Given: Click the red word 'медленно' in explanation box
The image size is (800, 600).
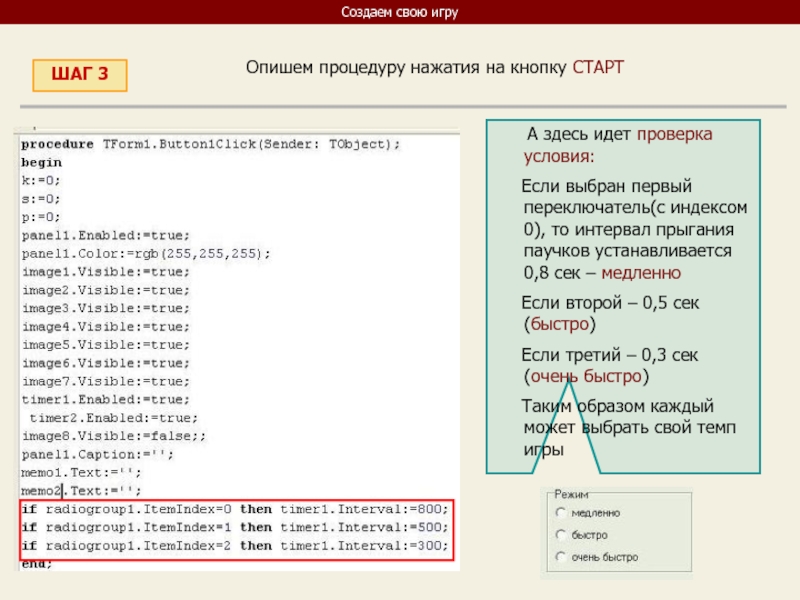Looking at the screenshot, I should 641,273.
